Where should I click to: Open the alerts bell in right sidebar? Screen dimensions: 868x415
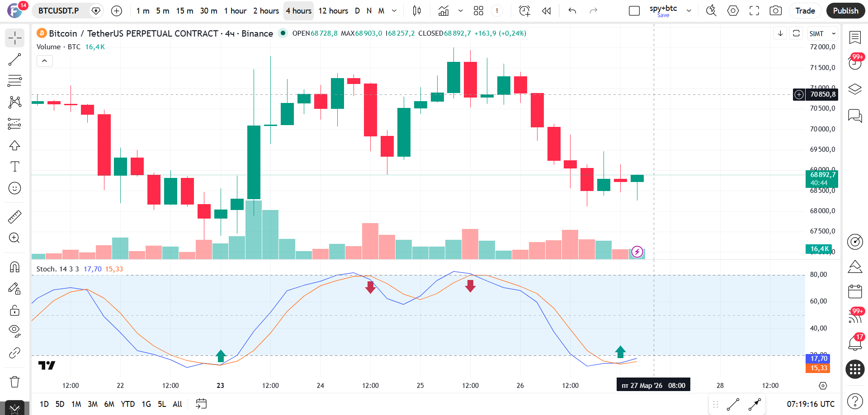tap(854, 343)
